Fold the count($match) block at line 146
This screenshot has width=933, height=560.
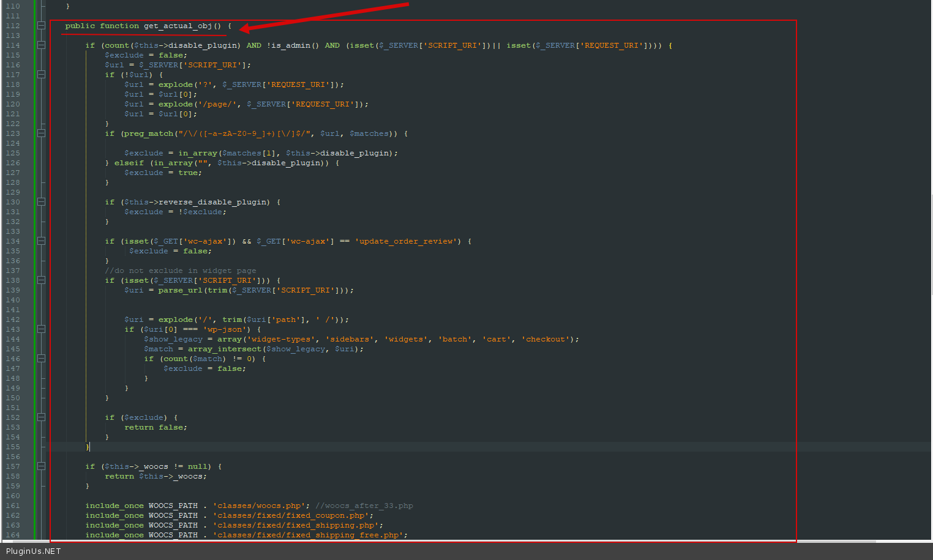41,359
